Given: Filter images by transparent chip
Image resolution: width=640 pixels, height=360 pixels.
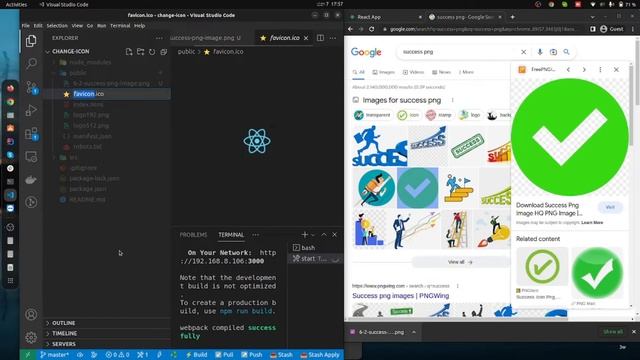Looking at the screenshot, I should [372, 115].
